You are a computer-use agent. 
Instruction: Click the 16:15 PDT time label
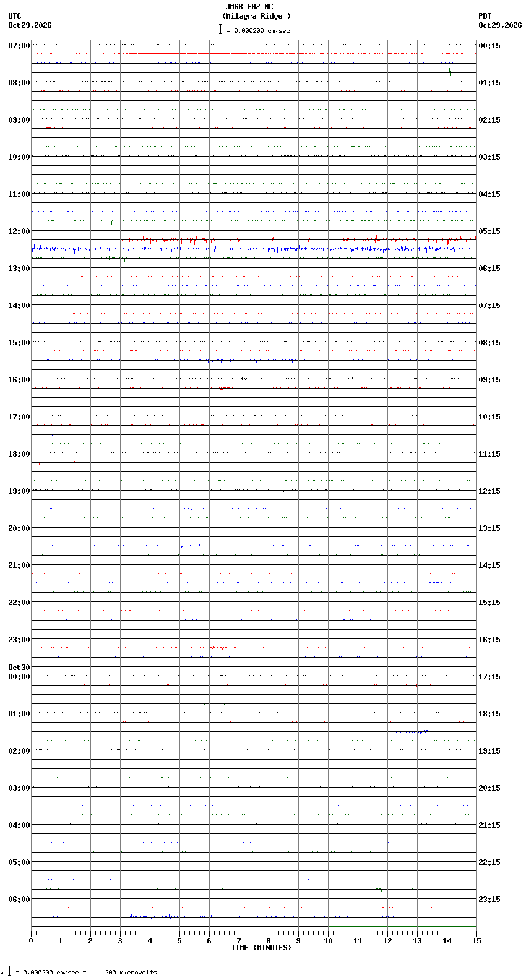point(489,640)
